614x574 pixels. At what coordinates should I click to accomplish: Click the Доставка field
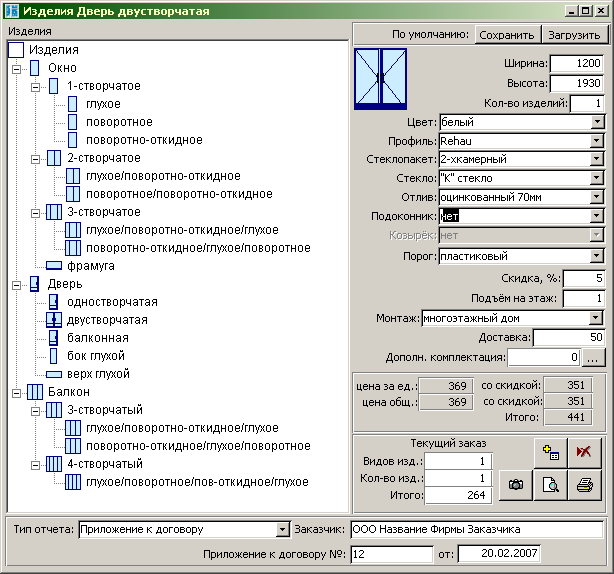click(x=569, y=338)
